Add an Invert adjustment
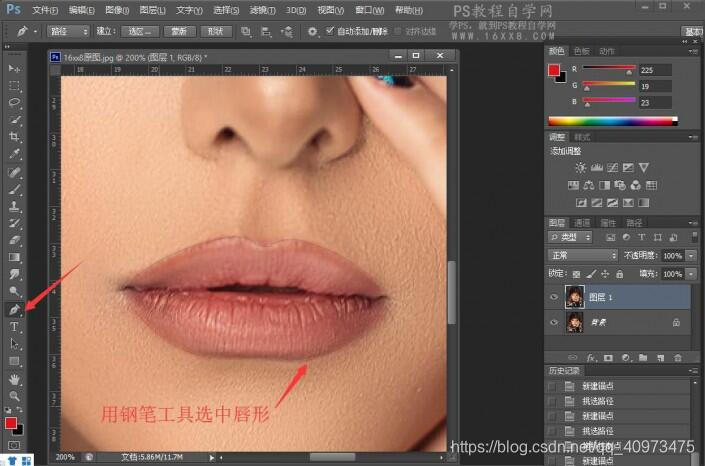The height and width of the screenshot is (466, 705). click(581, 203)
